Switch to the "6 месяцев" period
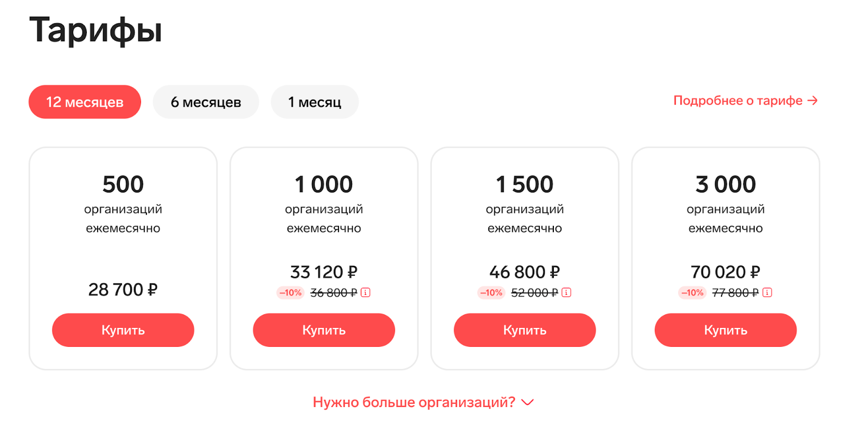The image size is (868, 427). tap(206, 102)
